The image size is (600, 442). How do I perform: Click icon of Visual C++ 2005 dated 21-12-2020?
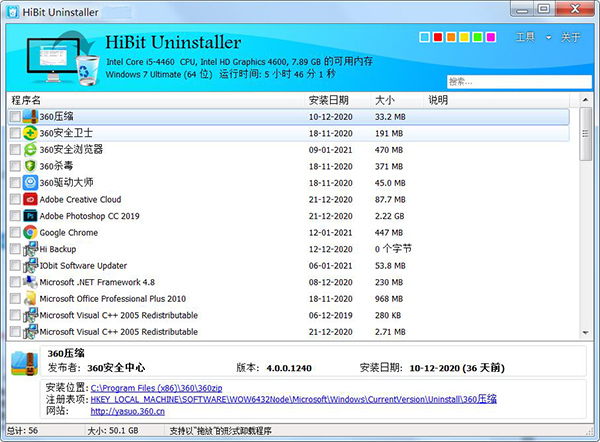click(30, 331)
